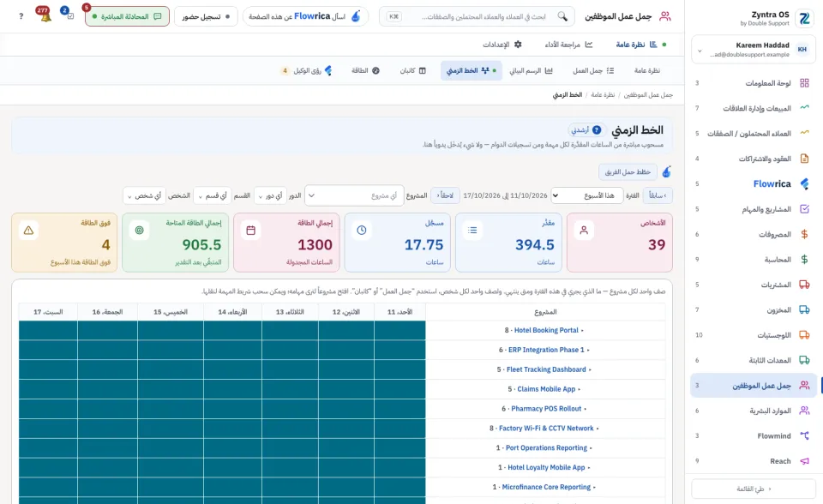823x504 pixels.
Task: Click the 905.5 available capacity value
Action: [201, 244]
